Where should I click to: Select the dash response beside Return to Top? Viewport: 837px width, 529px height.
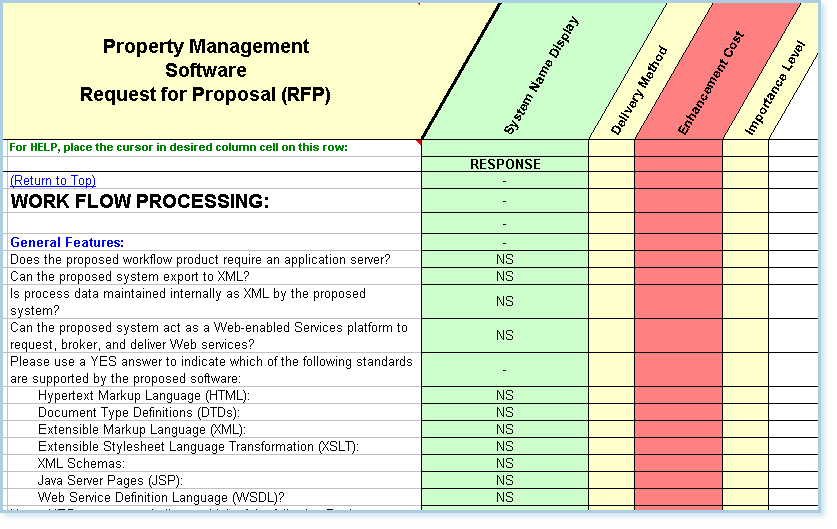(505, 180)
